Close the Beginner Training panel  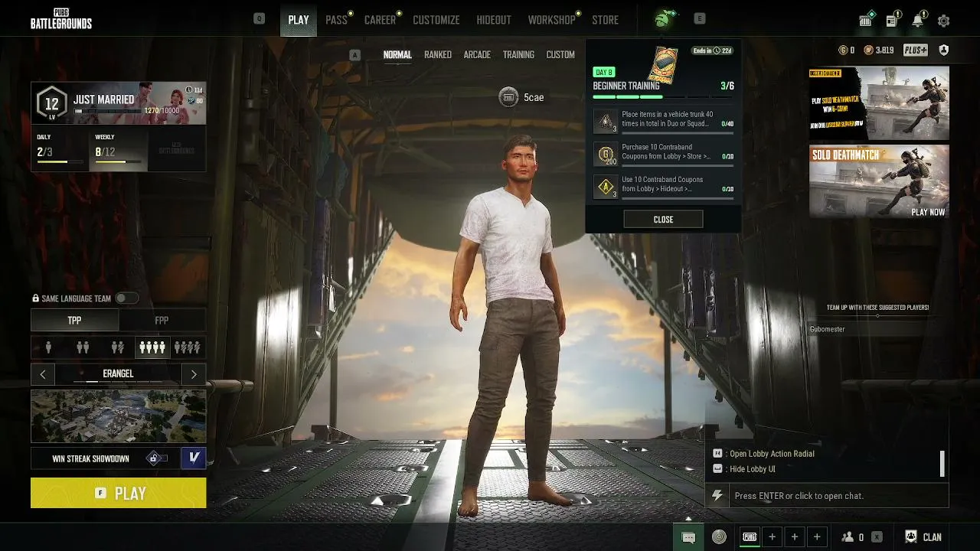click(663, 220)
